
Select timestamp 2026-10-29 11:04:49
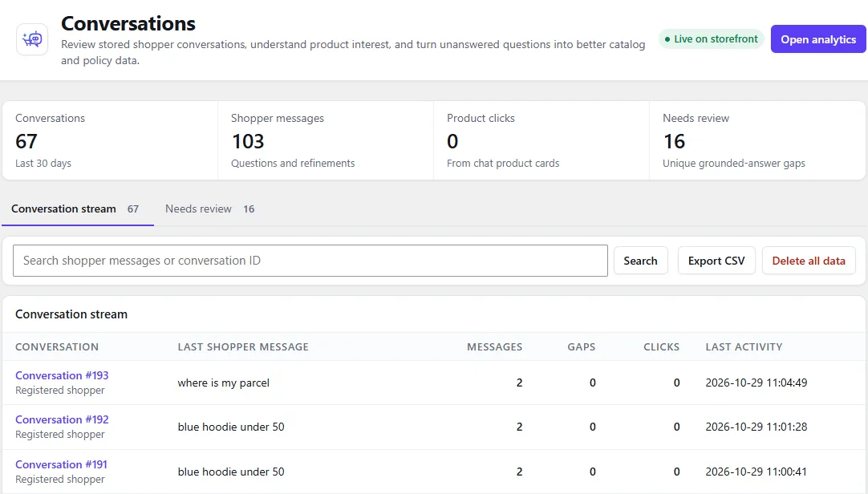click(x=756, y=383)
